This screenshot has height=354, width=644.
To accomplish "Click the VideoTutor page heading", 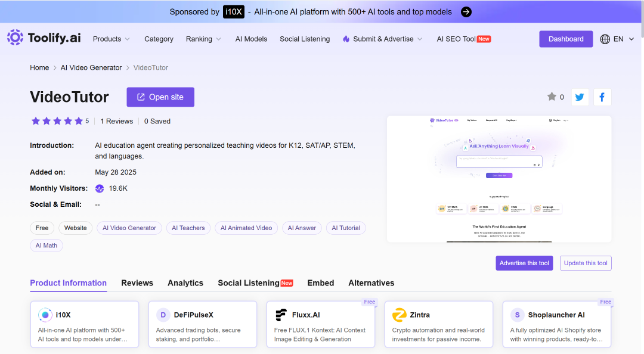I will [69, 97].
